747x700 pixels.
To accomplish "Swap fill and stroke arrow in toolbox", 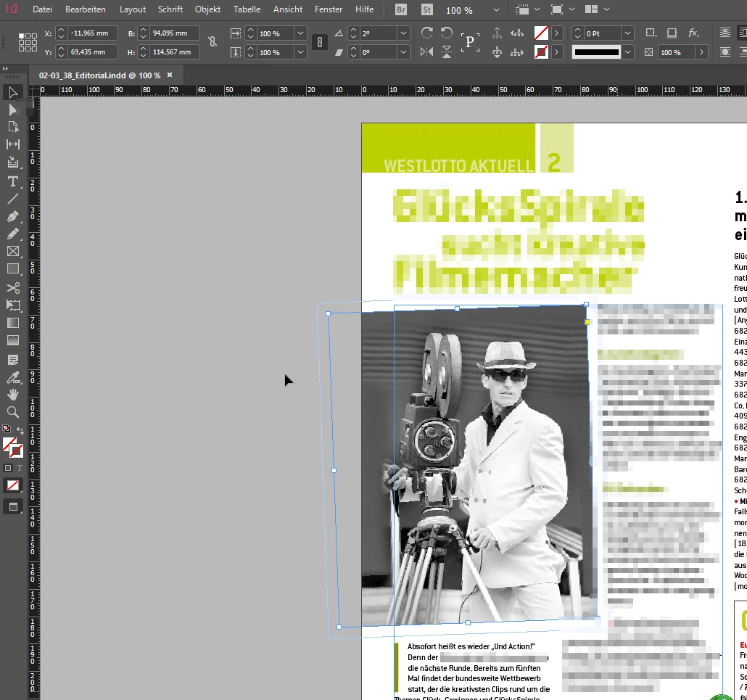I will coord(20,430).
